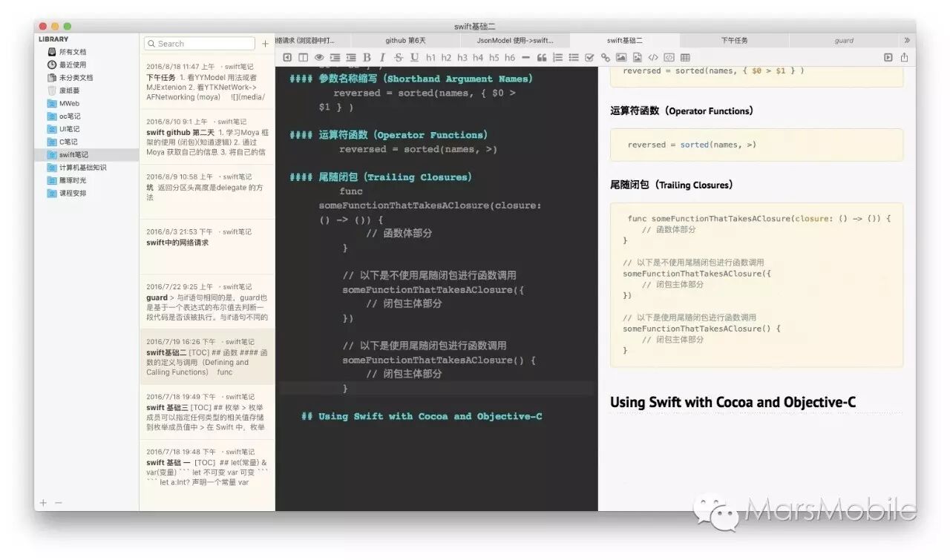The image size is (950, 560).
Task: Apply italic formatting with the I icon
Action: pyautogui.click(x=382, y=57)
